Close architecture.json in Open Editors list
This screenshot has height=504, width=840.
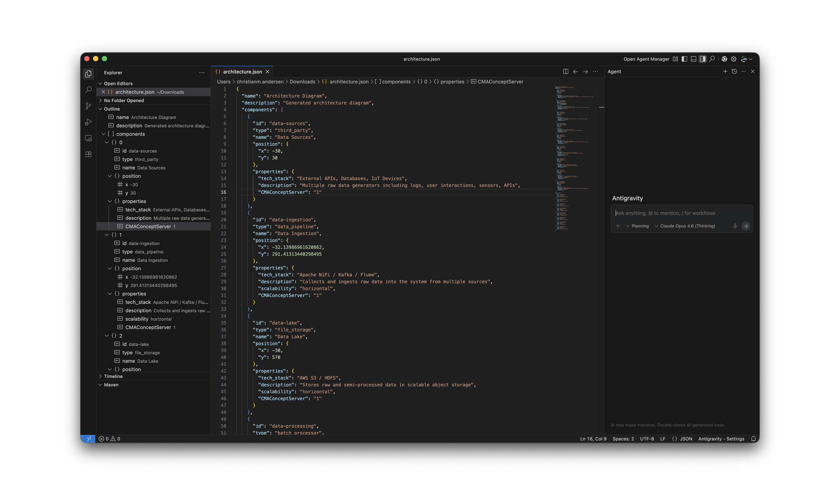click(103, 92)
